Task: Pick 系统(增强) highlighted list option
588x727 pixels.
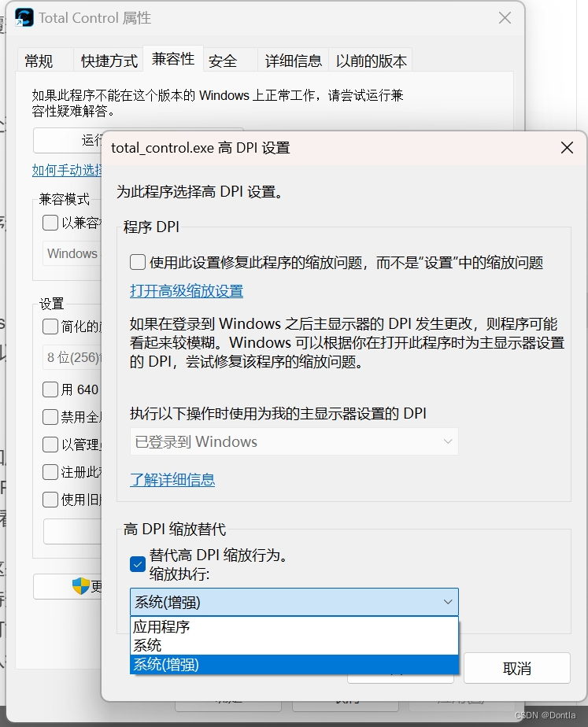Action: (x=294, y=664)
